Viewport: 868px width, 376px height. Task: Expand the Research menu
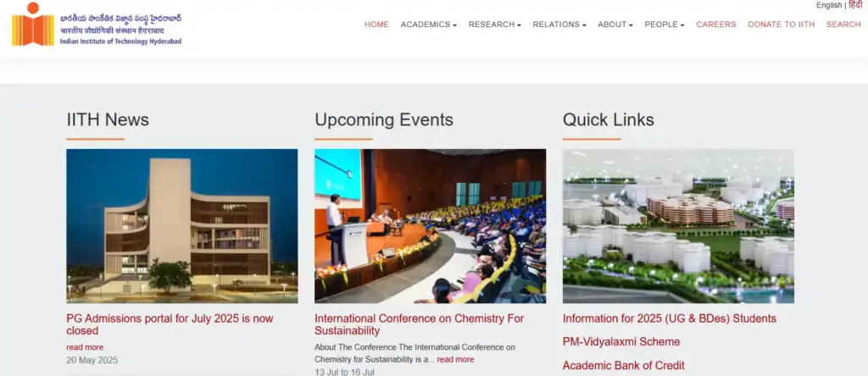494,25
